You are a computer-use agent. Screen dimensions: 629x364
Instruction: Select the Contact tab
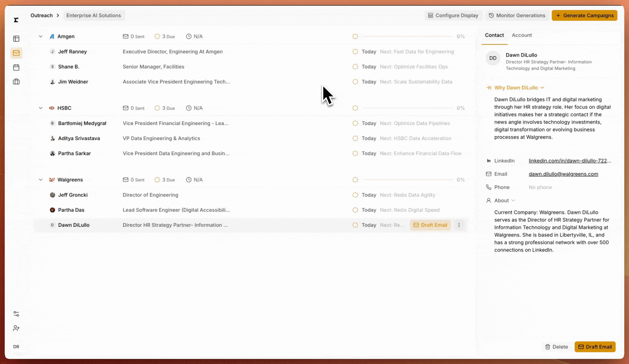click(494, 35)
